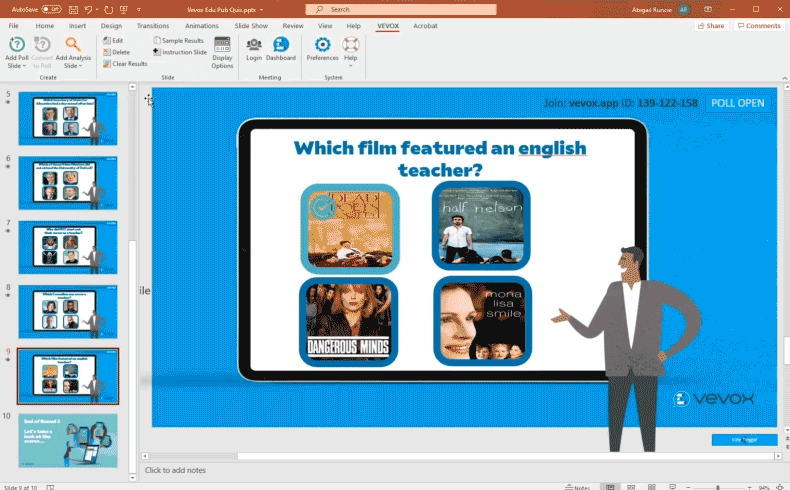
Task: Switch to Slide Sorter view icon
Action: coord(631,486)
